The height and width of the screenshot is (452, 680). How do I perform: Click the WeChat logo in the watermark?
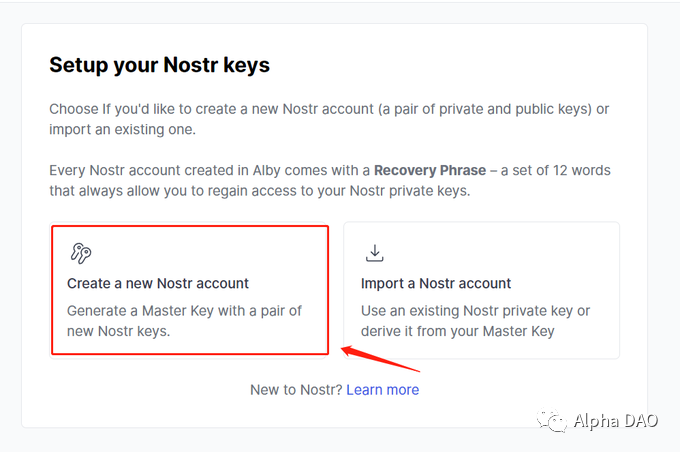[552, 421]
